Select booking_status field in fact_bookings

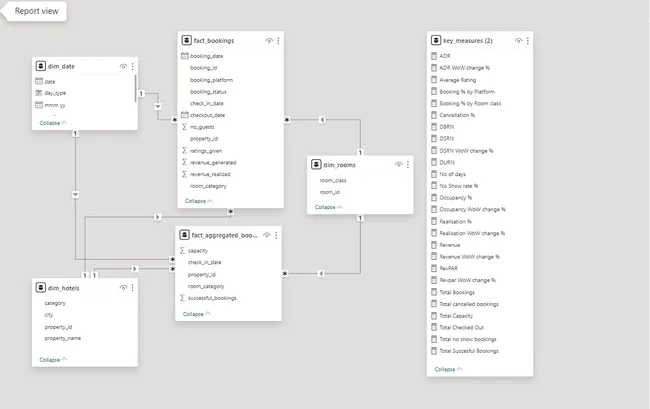[x=208, y=92]
